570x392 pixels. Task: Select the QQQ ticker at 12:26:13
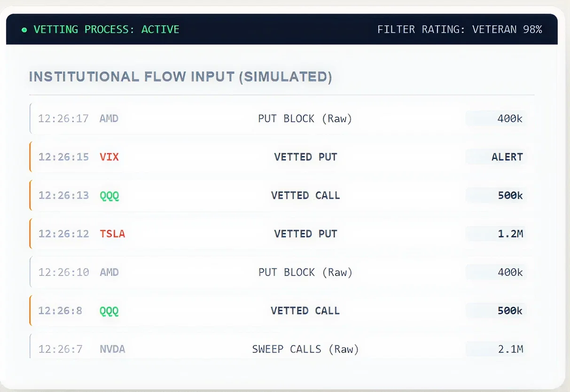point(109,196)
